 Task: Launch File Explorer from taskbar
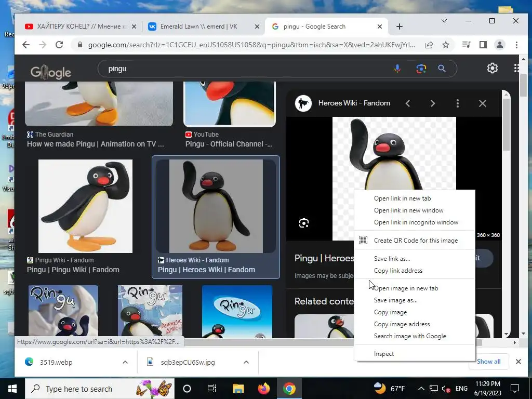click(238, 389)
